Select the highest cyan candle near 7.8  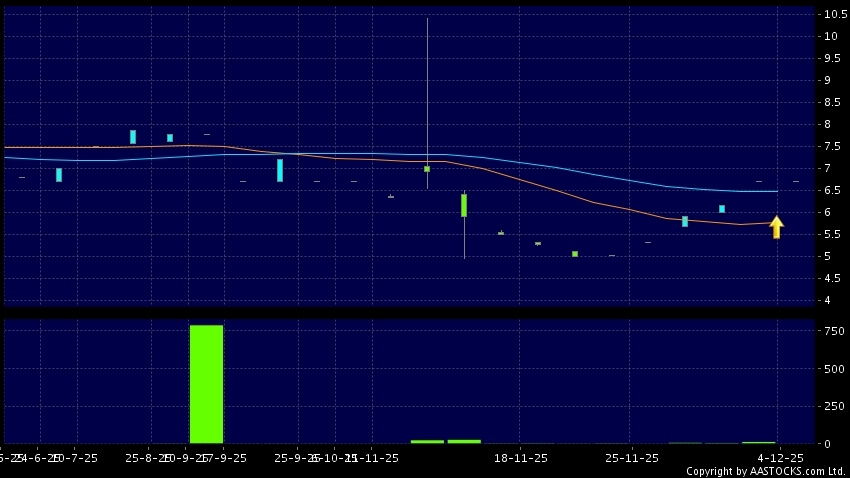[133, 137]
